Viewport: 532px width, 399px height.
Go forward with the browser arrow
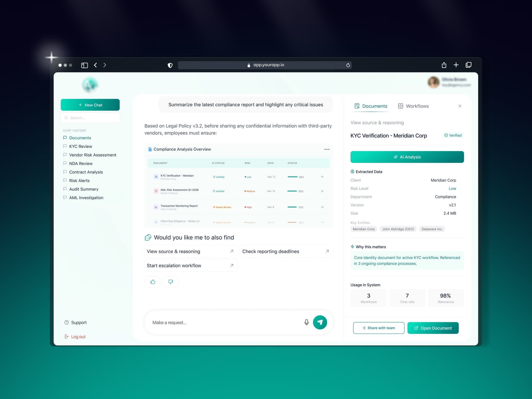pos(105,65)
